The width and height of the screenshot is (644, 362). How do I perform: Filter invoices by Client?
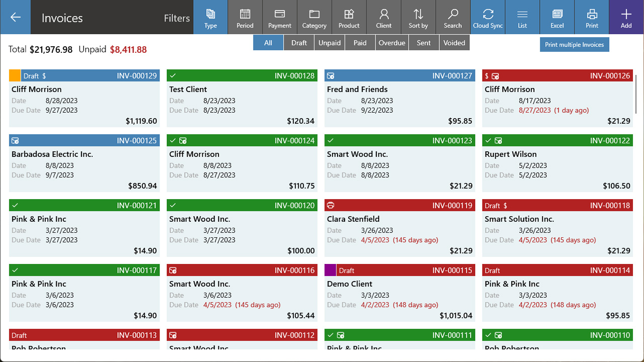(x=384, y=17)
